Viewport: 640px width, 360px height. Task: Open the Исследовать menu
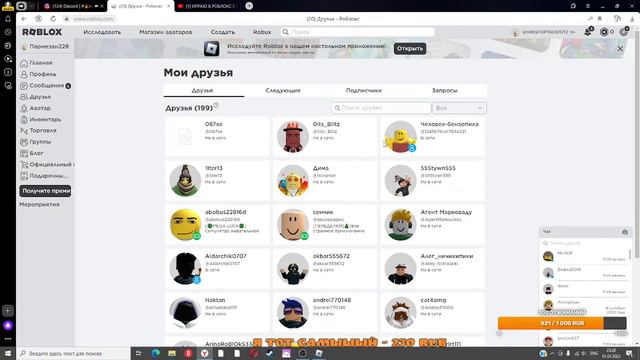pos(102,32)
